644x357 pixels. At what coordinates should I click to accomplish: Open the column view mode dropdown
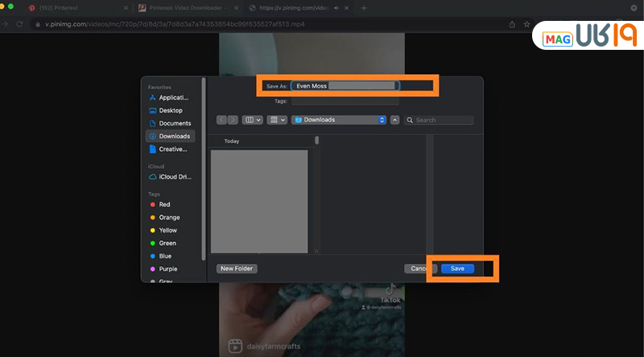coord(253,120)
